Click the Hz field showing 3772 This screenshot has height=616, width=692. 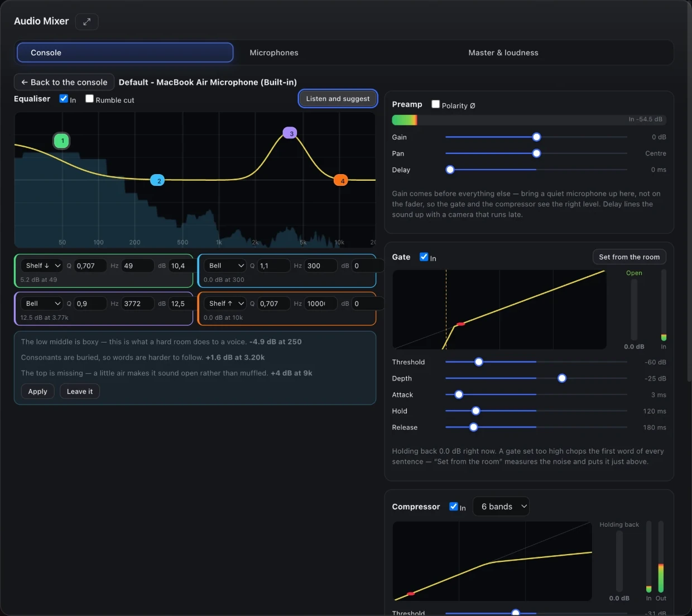coord(138,304)
